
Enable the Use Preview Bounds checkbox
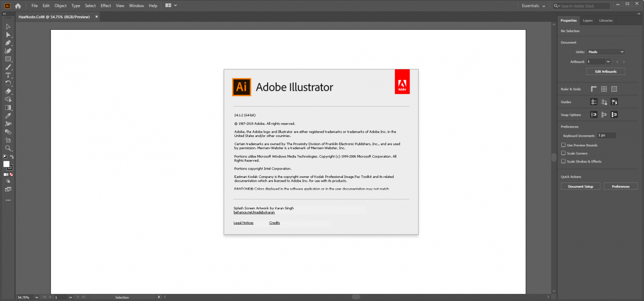tap(563, 145)
